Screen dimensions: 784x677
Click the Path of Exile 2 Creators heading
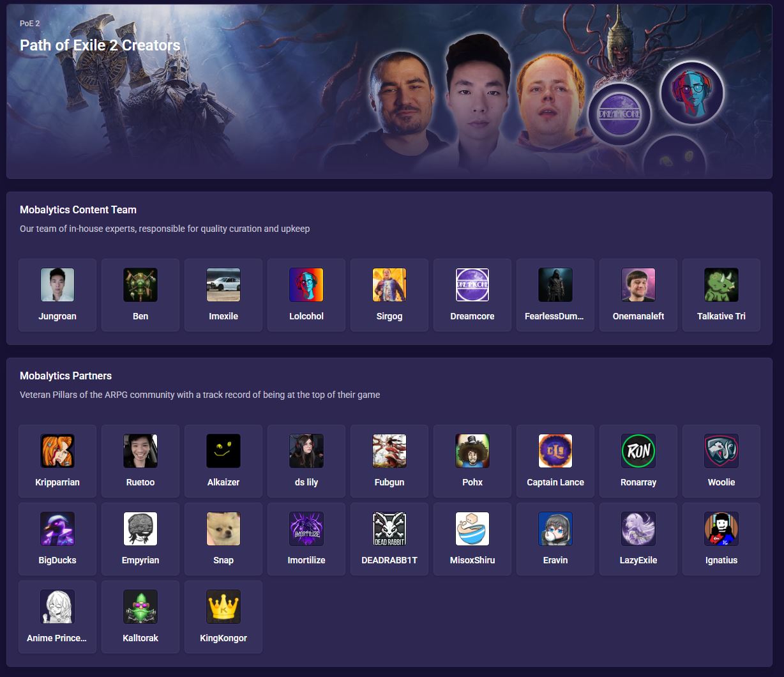click(100, 45)
